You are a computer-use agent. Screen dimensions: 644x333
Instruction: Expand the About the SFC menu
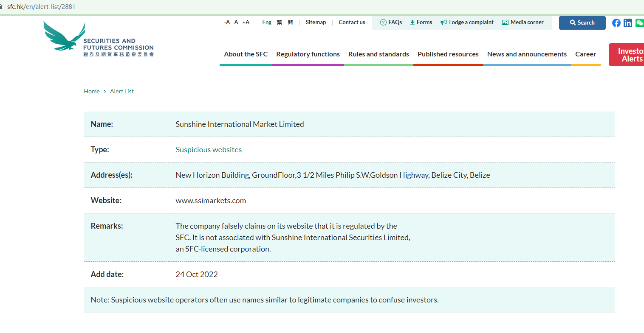click(x=246, y=54)
